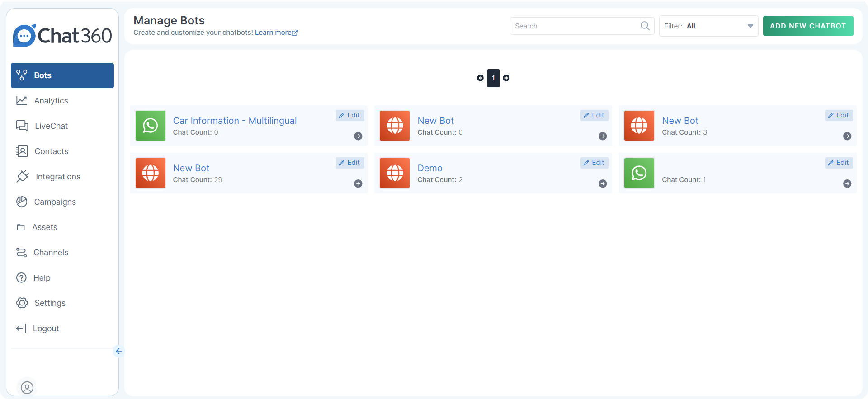Edit New Bot with chat count 0
868x399 pixels.
594,115
